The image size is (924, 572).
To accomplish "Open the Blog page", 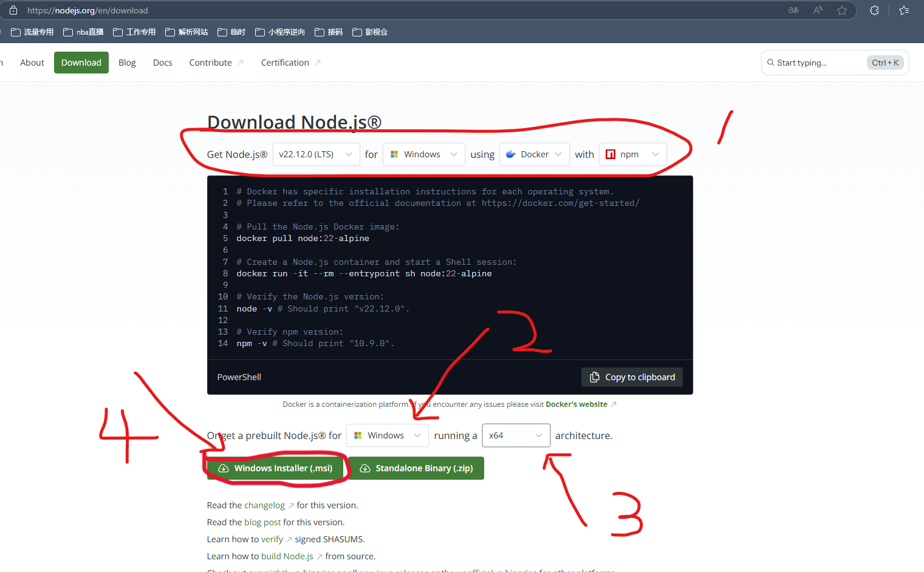I will (x=127, y=63).
